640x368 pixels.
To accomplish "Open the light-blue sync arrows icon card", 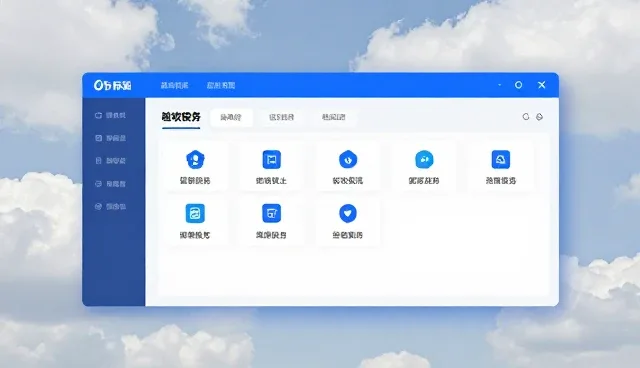I will (195, 221).
